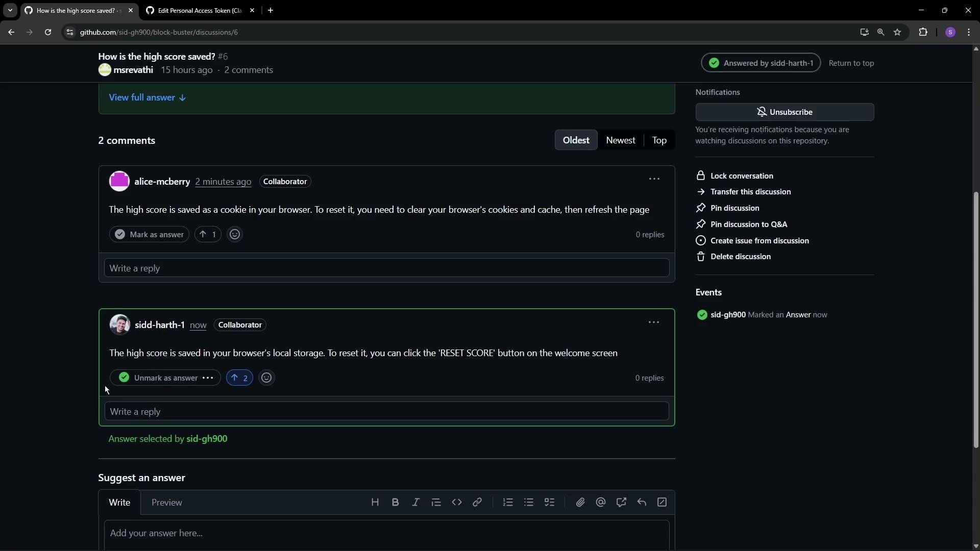Insert unordered list in answer editor
This screenshot has height=551, width=980.
[x=529, y=503]
